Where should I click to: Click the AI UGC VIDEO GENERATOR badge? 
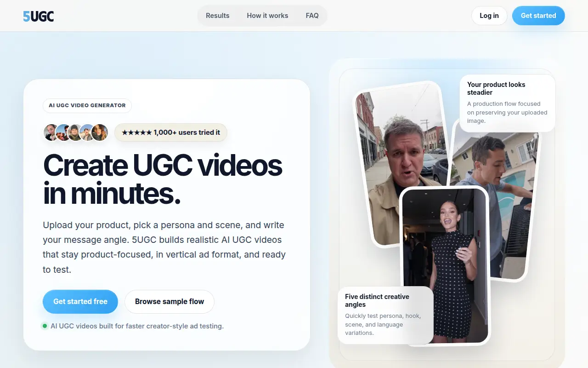87,105
